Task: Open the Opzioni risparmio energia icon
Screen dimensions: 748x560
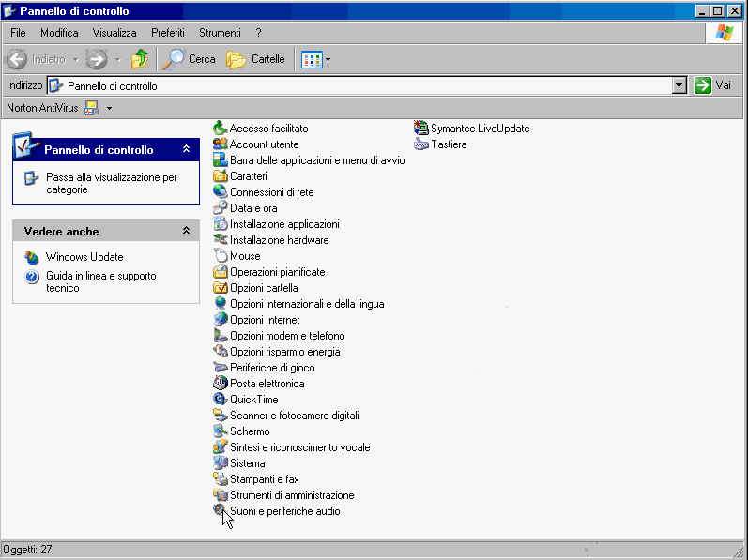Action: click(220, 352)
